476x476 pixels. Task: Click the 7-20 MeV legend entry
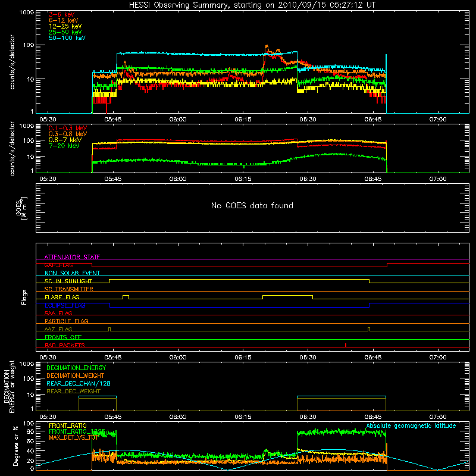pos(64,146)
